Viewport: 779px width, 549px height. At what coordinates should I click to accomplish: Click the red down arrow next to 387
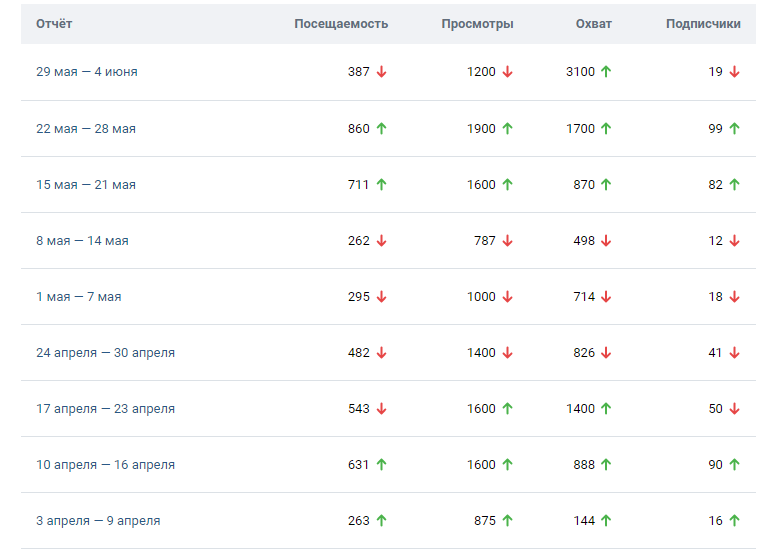382,72
